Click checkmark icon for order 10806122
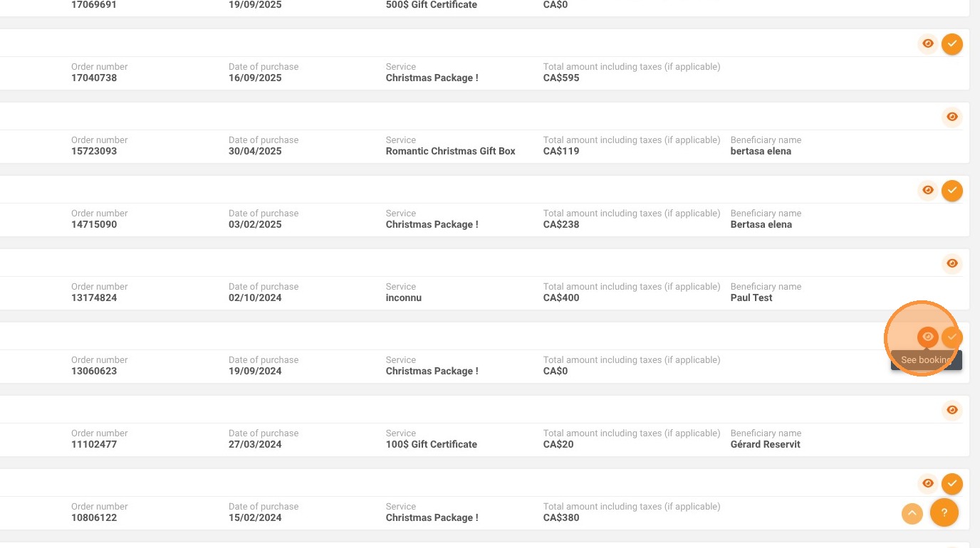This screenshot has width=980, height=548. [x=952, y=484]
